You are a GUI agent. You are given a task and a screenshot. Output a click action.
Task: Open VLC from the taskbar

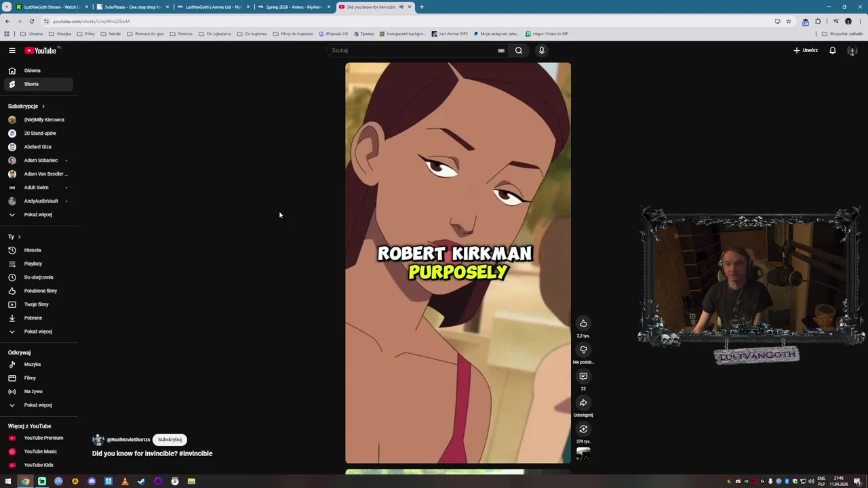(125, 481)
